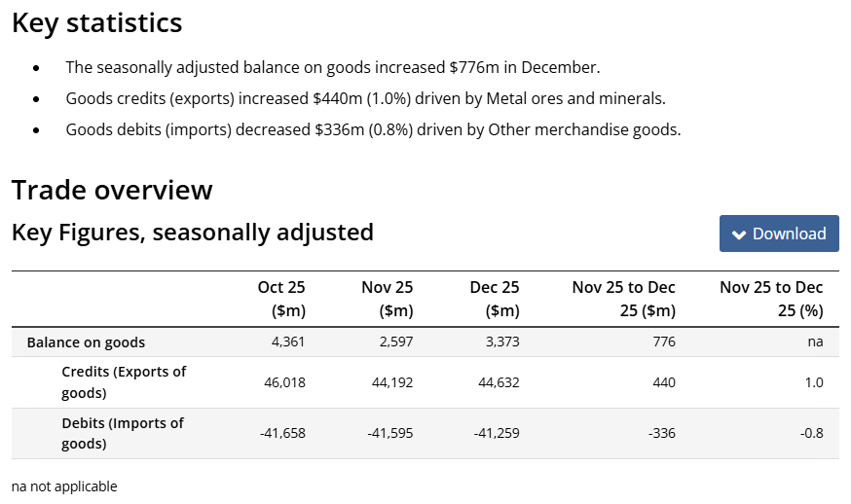Click the bullet about Other merchandise goods
Image resolution: width=851 pixels, height=504 pixels.
point(373,129)
